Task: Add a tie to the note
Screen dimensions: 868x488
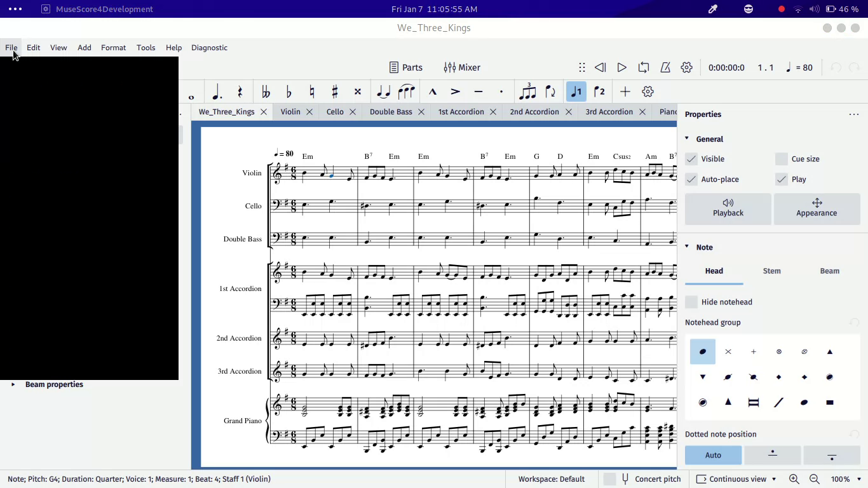Action: click(383, 92)
